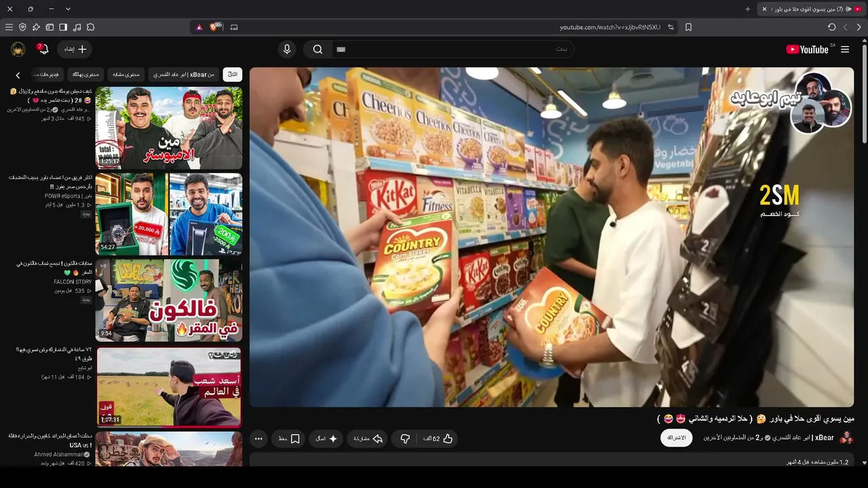Click the اسأل (Ask) button
The image size is (868, 488).
pyautogui.click(x=326, y=439)
